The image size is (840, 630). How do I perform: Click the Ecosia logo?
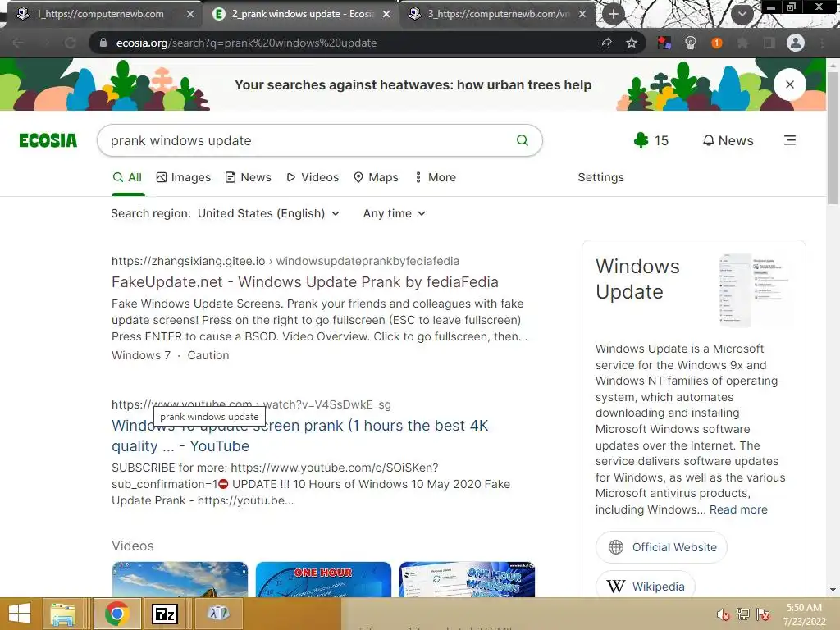pyautogui.click(x=48, y=140)
